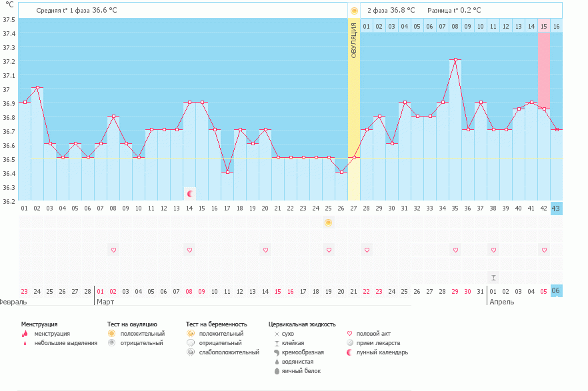The height and width of the screenshot is (391, 588).
Task: Click sticky cervical fluid icon on cycle day 38
Action: pyautogui.click(x=493, y=278)
